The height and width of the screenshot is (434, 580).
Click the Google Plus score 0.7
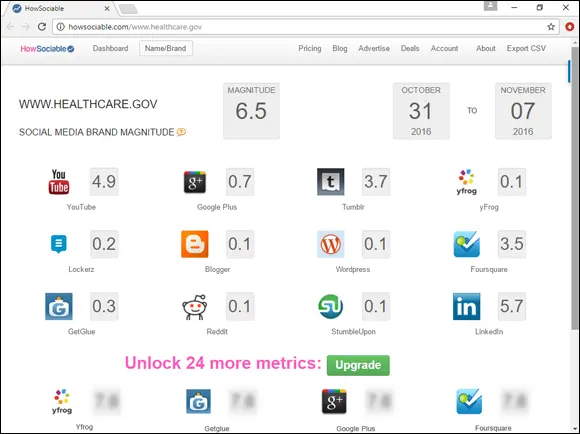point(240,182)
